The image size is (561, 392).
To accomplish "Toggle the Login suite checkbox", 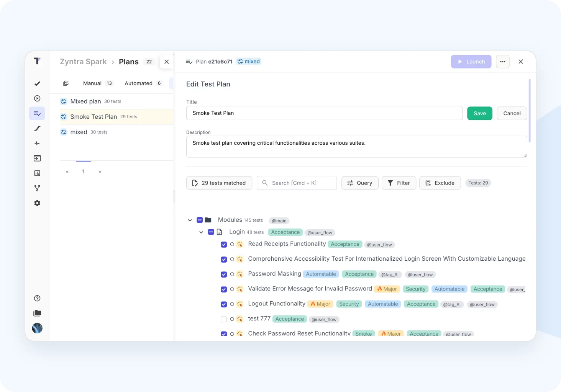I will 211,232.
